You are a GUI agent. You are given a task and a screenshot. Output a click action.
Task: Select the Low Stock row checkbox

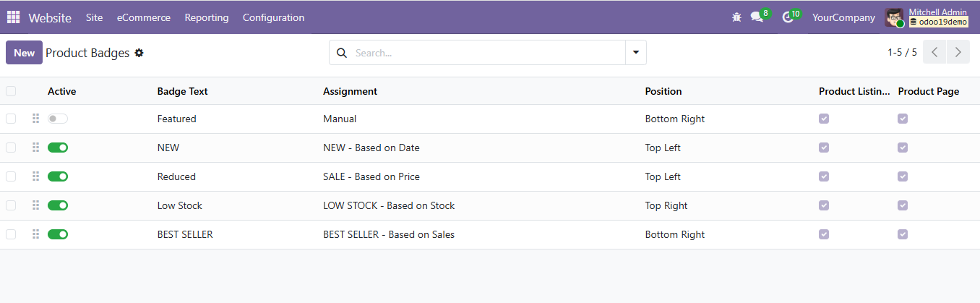coord(11,205)
